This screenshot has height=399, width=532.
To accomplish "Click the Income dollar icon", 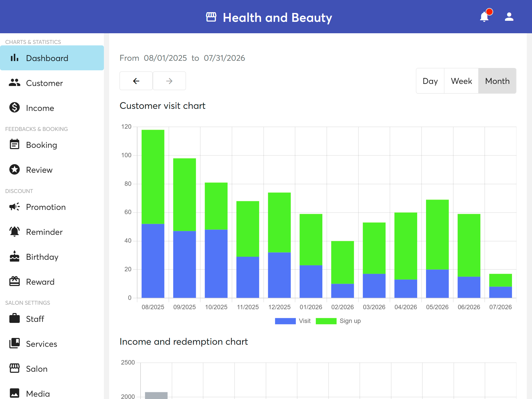I will click(15, 108).
